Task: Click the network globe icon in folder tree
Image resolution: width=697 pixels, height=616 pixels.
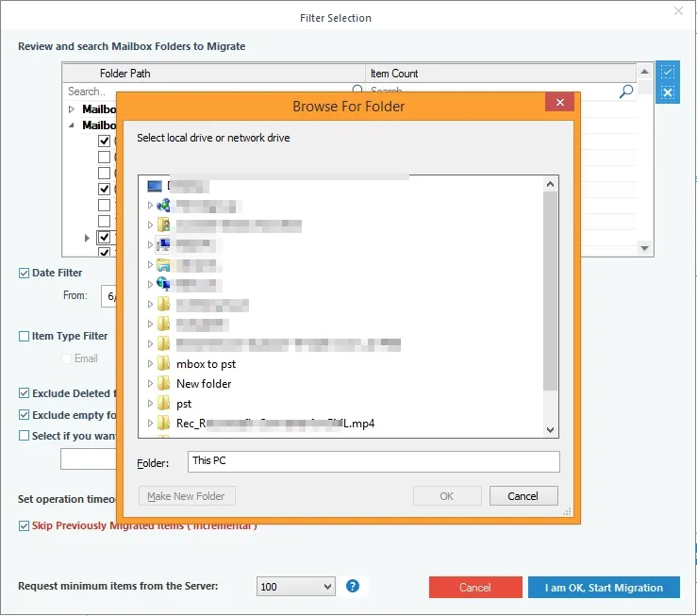Action: pyautogui.click(x=163, y=206)
